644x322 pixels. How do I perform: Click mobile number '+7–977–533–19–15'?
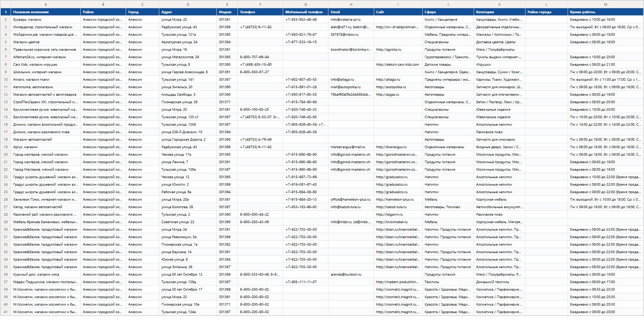pyautogui.click(x=306, y=42)
